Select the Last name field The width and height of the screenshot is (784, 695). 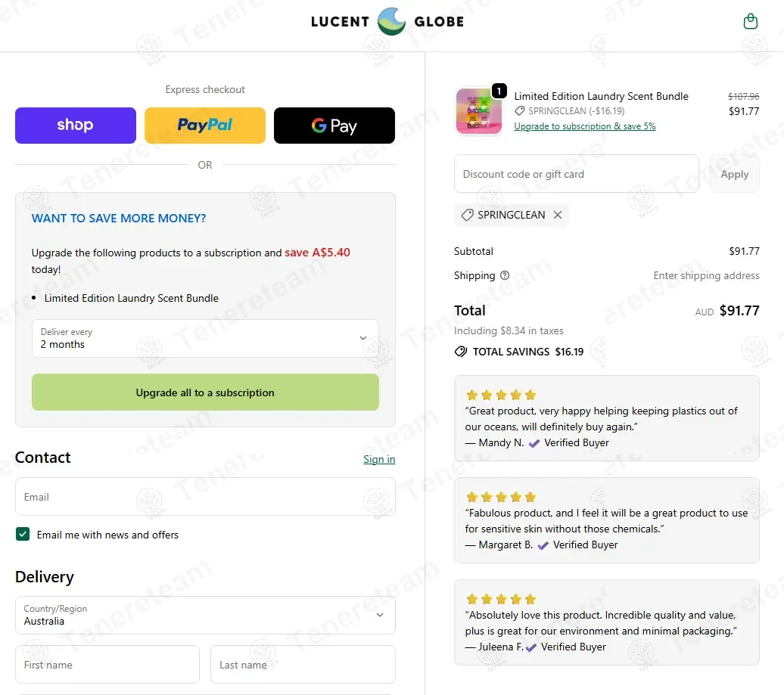(303, 665)
